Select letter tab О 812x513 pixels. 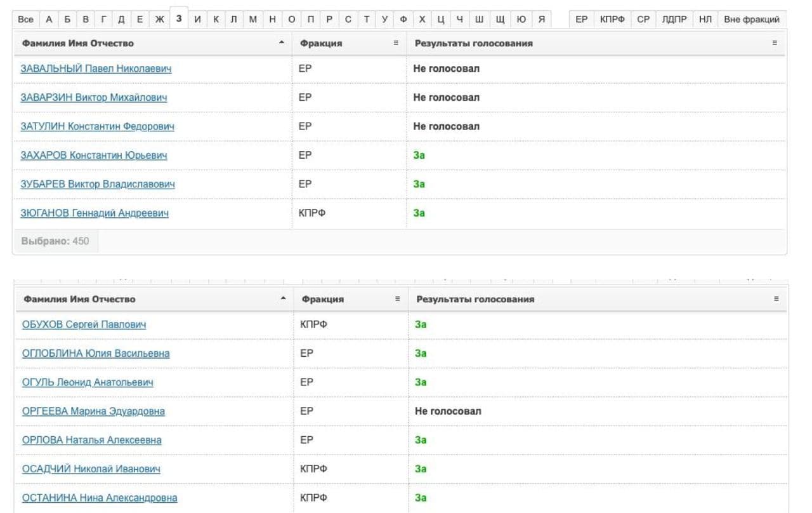pos(291,20)
